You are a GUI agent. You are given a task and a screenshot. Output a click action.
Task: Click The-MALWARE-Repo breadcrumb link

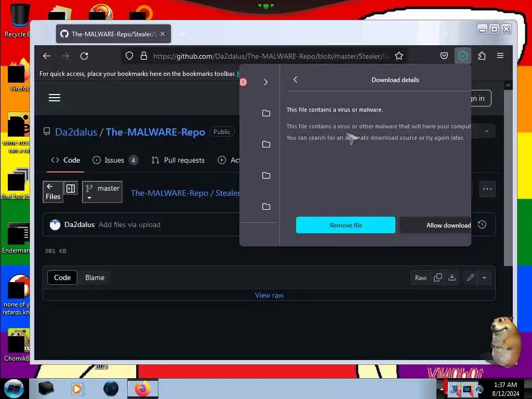point(169,193)
